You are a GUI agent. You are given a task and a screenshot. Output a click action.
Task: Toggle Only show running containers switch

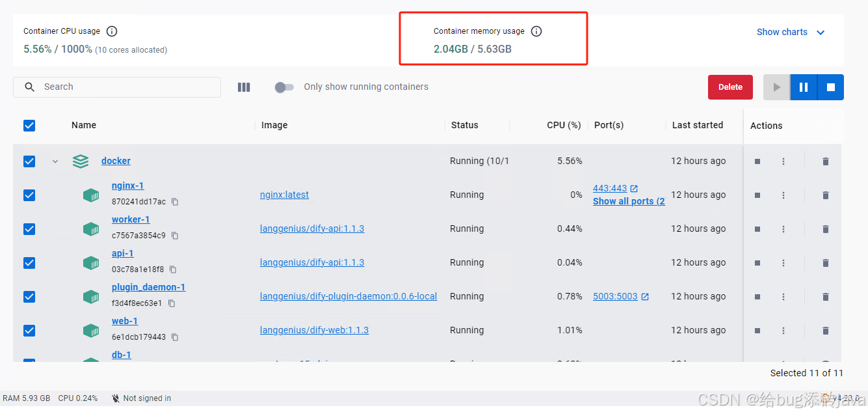coord(284,87)
